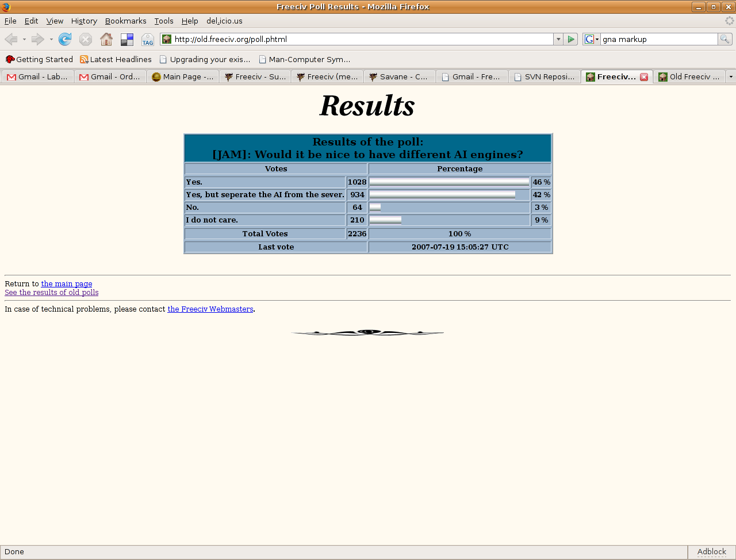The width and height of the screenshot is (736, 560).
Task: Click the Firefox logo in the title bar
Action: [x=6, y=7]
